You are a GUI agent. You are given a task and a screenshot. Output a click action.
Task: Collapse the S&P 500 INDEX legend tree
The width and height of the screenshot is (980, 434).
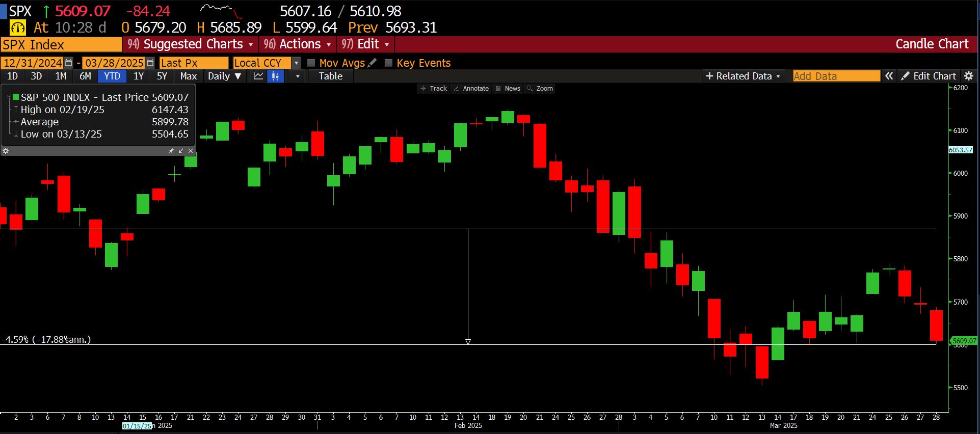[x=9, y=97]
